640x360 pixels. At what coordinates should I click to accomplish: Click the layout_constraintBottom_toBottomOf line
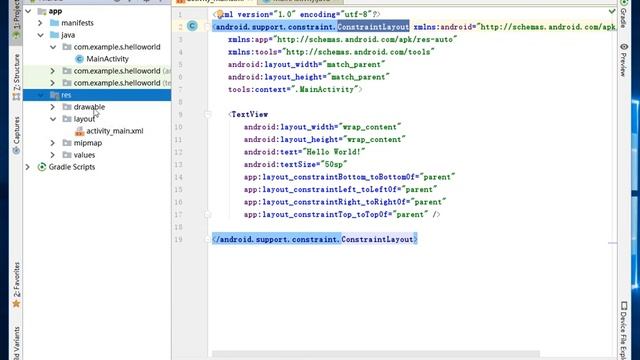[x=349, y=177]
